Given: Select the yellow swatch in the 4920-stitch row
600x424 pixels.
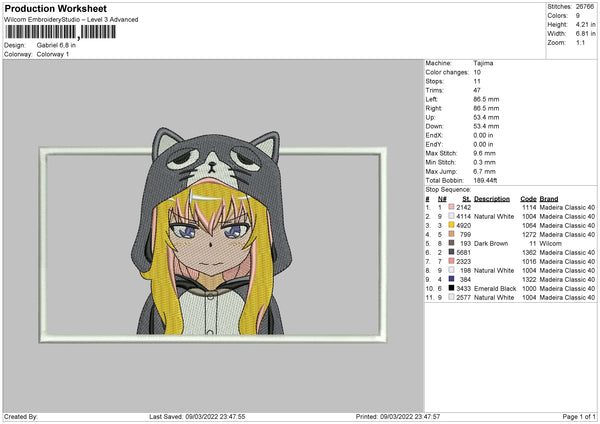Looking at the screenshot, I should pos(451,225).
